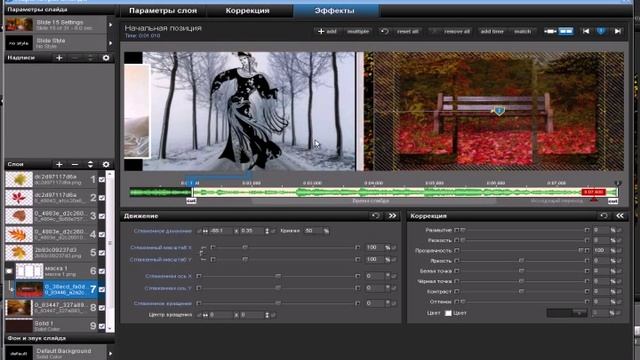Add a new layer in Слои panel
640x360 pixels.
pos(59,164)
